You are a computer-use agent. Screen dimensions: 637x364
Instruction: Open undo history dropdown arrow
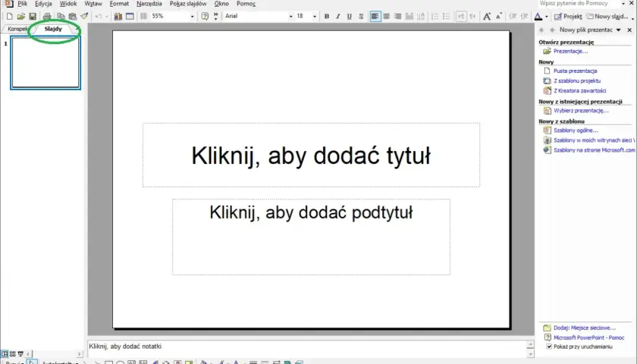[x=107, y=17]
